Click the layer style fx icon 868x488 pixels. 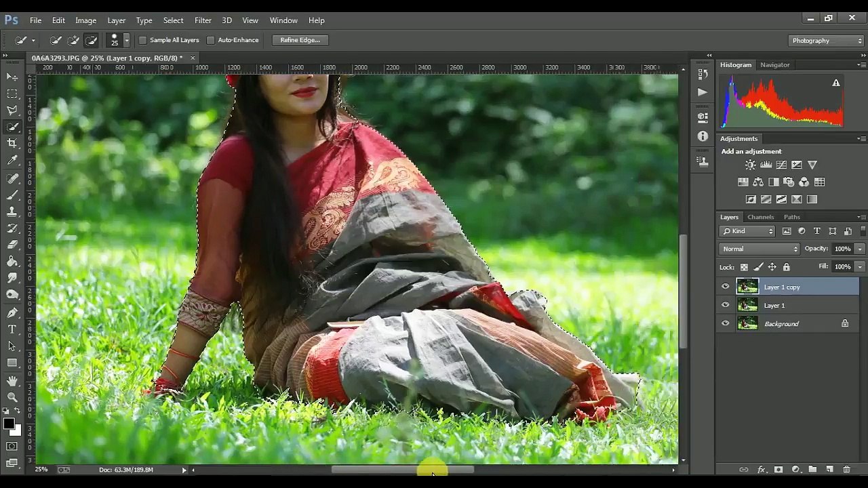(761, 469)
